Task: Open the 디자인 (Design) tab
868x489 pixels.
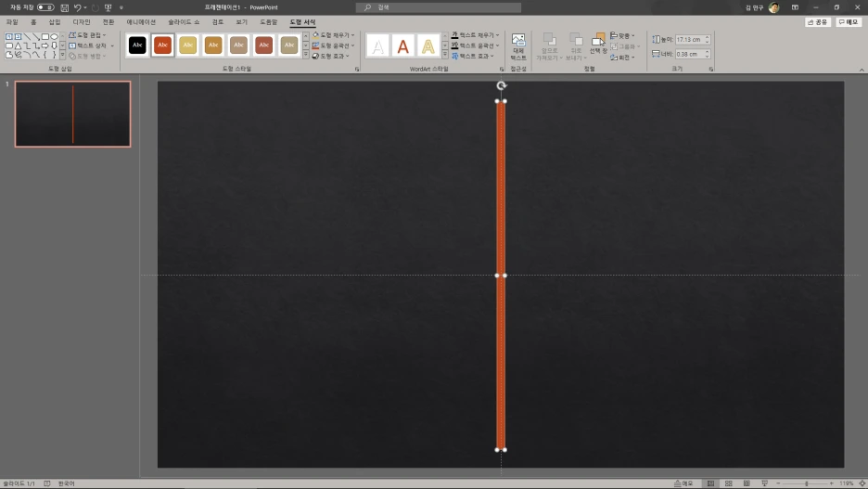Action: point(82,22)
